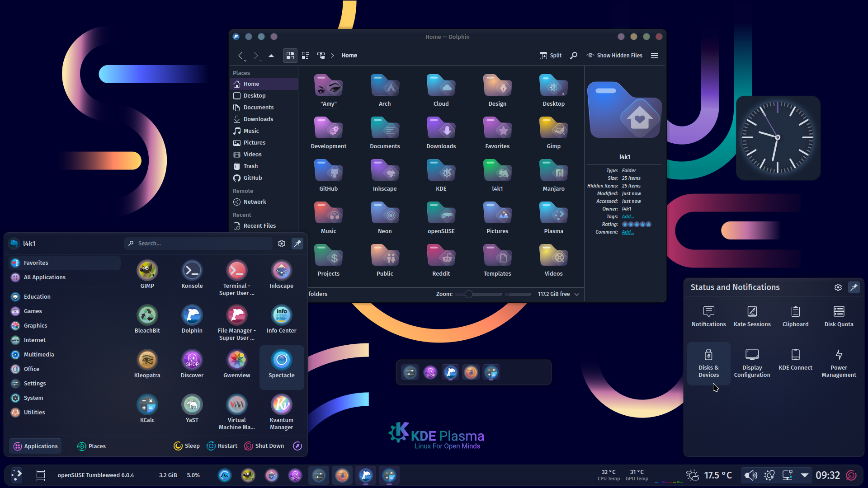Launch BleachBit from the application menu

147,319
